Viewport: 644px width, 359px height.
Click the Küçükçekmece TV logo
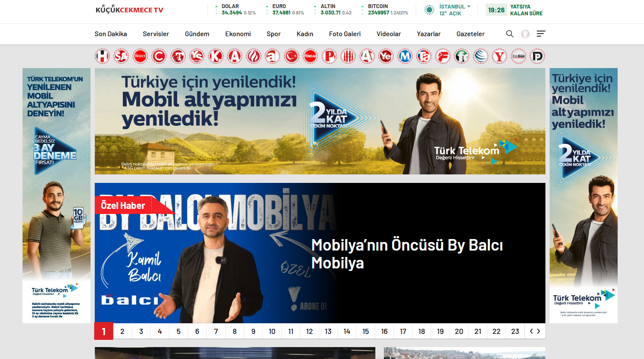pyautogui.click(x=130, y=9)
